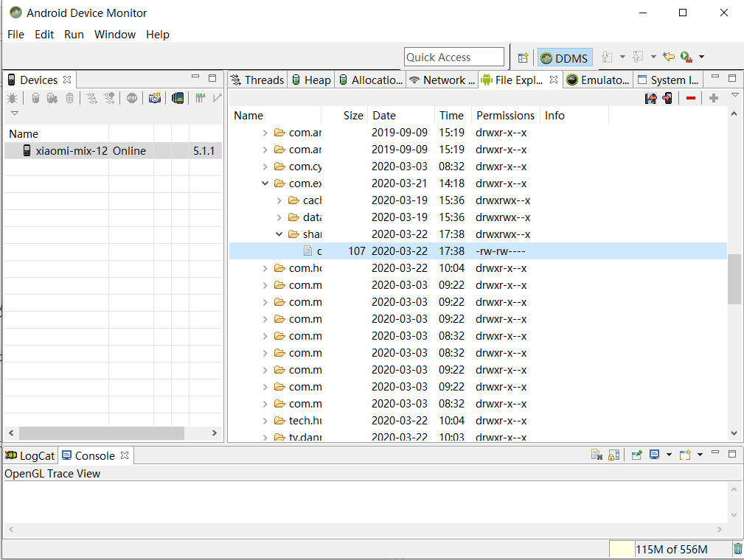Pull a file from the device
Viewport: 744px width, 560px height.
(x=650, y=98)
